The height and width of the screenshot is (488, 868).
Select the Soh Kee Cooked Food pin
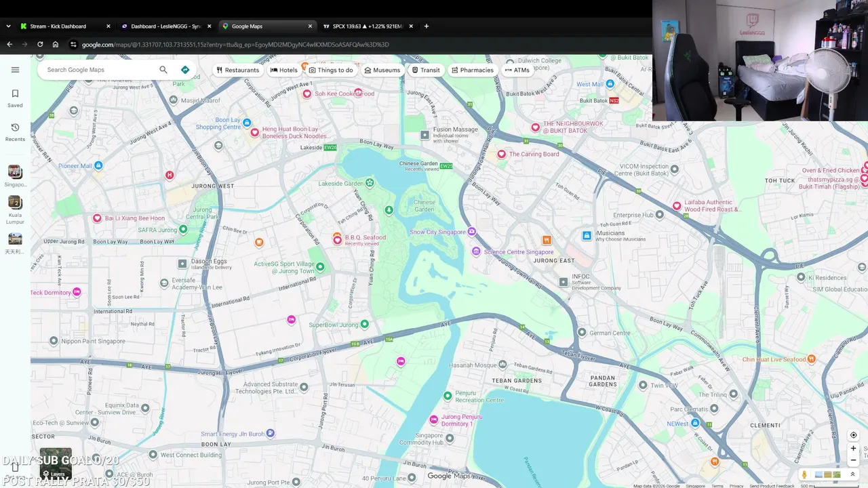(x=307, y=94)
